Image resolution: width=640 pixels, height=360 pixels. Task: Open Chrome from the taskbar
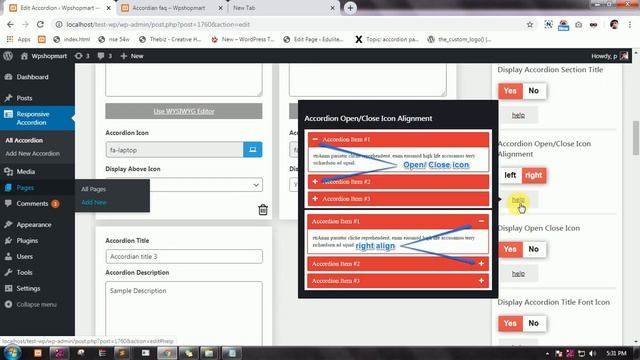(167, 353)
